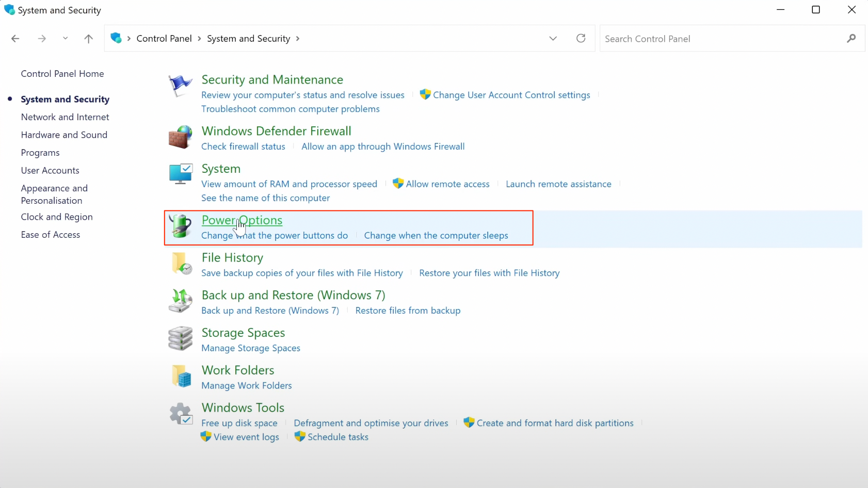The width and height of the screenshot is (868, 488).
Task: Open Hardware and Sound in sidebar
Action: click(x=64, y=135)
